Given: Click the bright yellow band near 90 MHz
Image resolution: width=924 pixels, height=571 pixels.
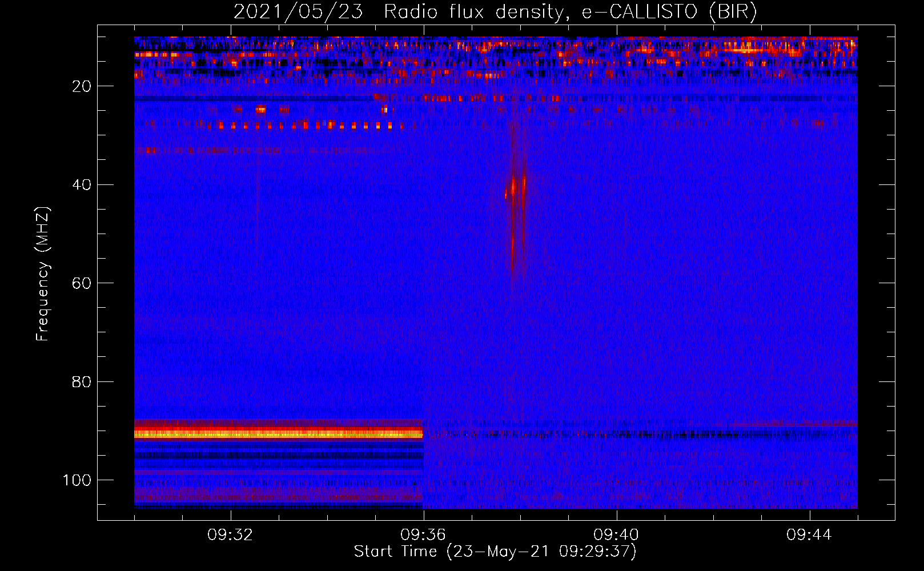Looking at the screenshot, I should pyautogui.click(x=279, y=435).
